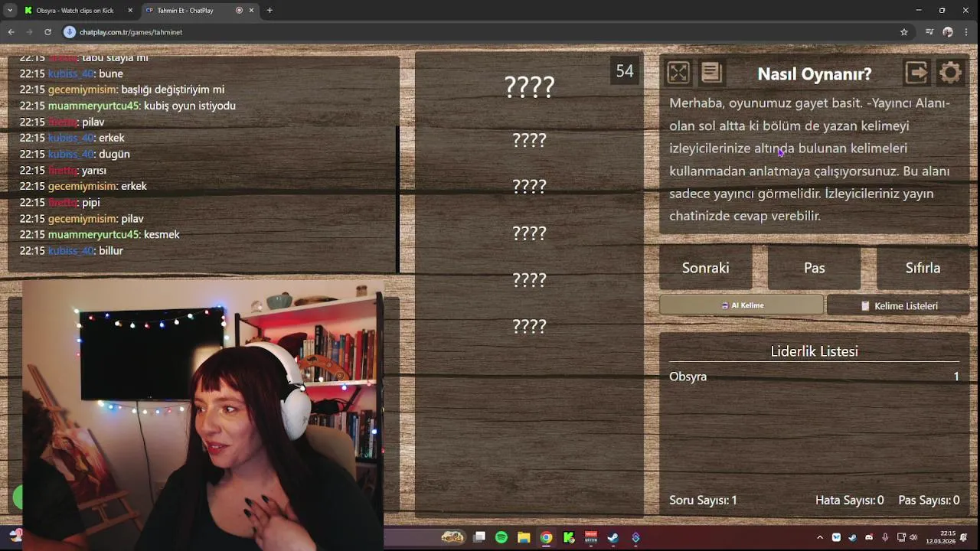Click the browser forward arrow

[29, 32]
